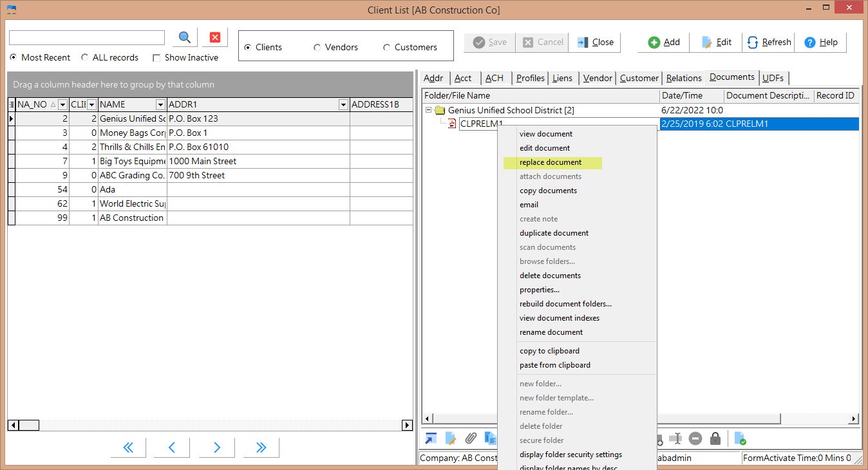Click the rename folder cursor icon in bottom toolbar

point(675,439)
